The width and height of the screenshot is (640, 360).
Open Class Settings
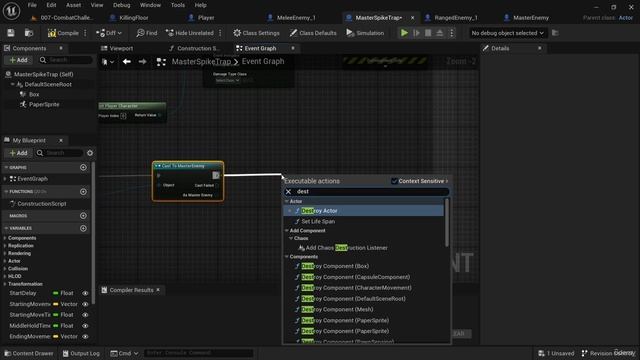tap(256, 33)
